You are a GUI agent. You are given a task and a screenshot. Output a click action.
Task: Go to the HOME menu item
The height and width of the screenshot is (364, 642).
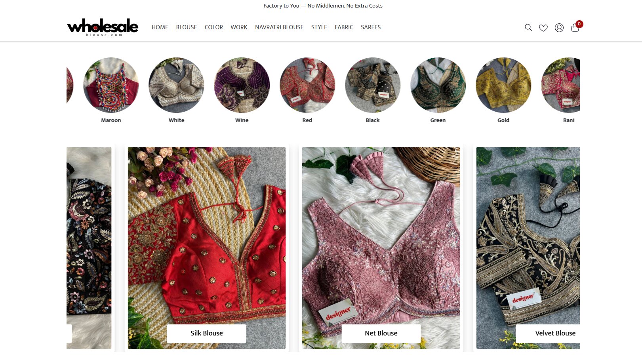tap(160, 27)
